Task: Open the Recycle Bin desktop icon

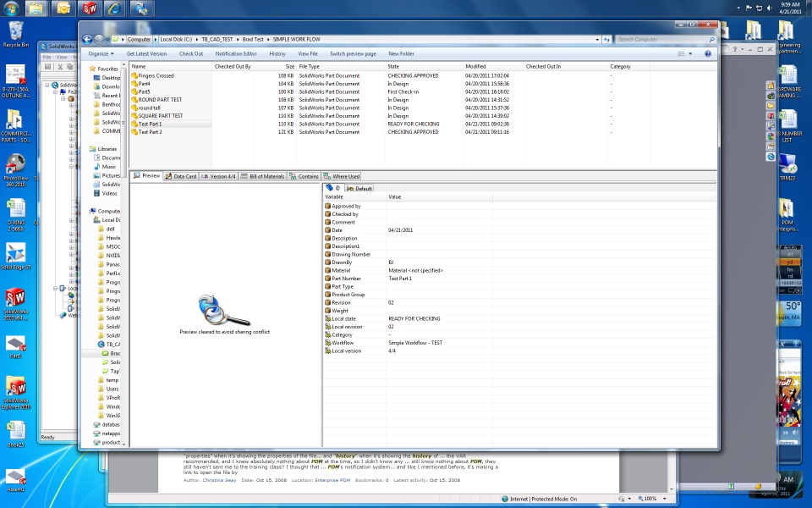Action: coord(16,34)
